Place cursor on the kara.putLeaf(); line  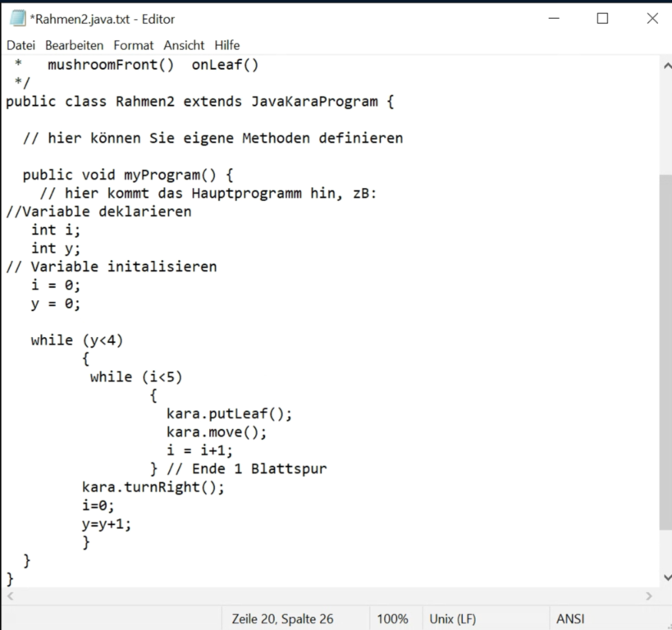pyautogui.click(x=229, y=413)
